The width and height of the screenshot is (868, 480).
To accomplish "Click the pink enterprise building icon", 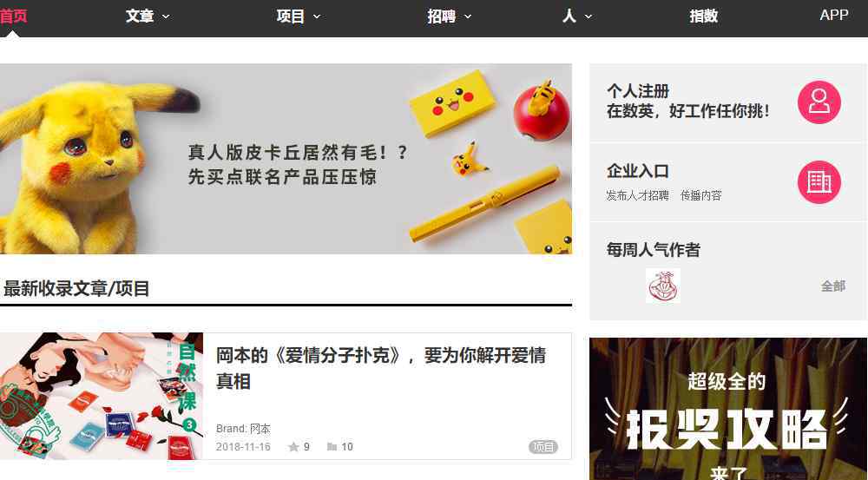I will pyautogui.click(x=819, y=182).
